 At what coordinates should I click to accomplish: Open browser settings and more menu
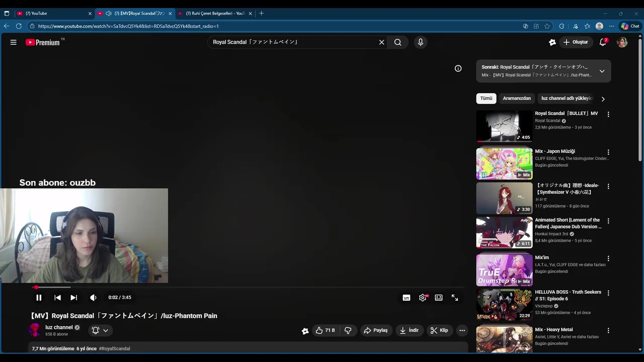click(x=611, y=26)
